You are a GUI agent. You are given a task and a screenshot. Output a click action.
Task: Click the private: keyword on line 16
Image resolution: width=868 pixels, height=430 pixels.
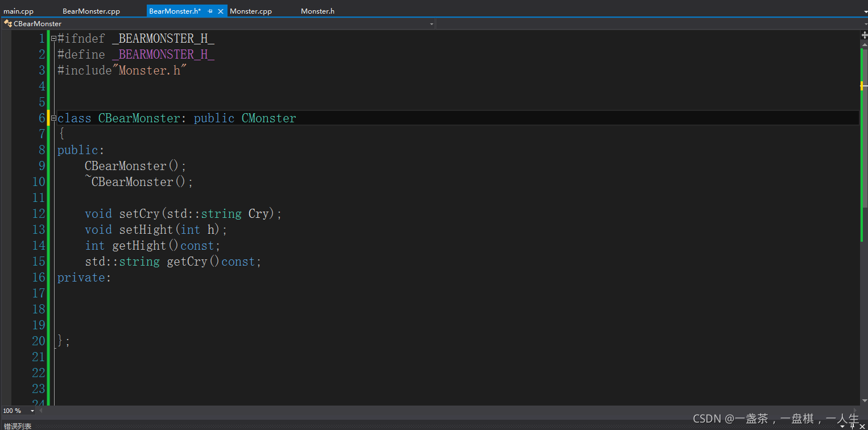pyautogui.click(x=84, y=278)
